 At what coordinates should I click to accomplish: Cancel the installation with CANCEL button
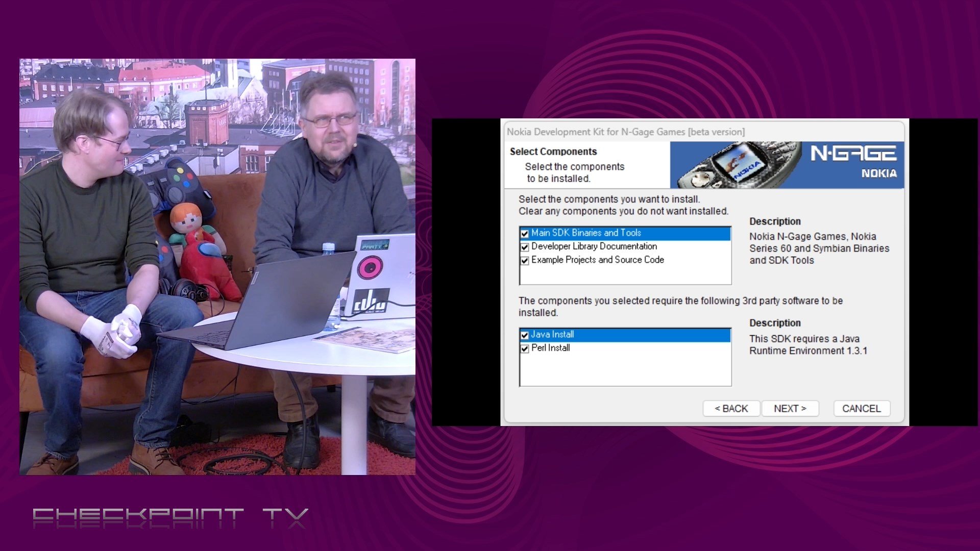[x=862, y=409]
